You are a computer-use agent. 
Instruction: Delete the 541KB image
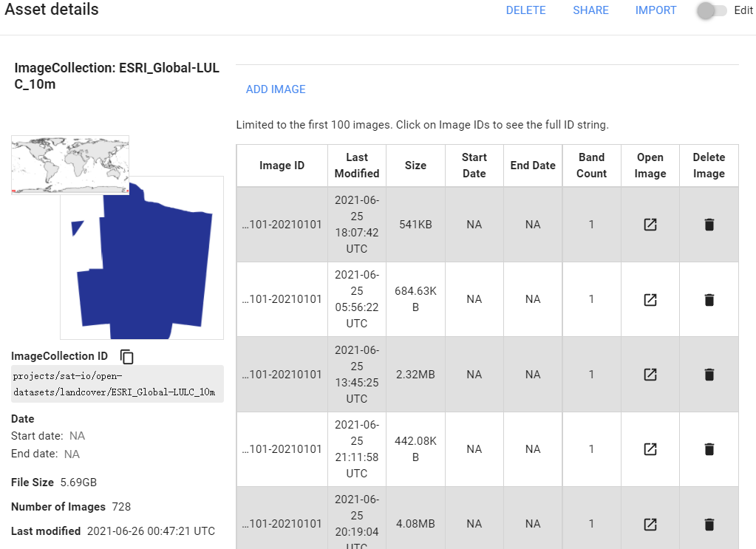tap(709, 225)
